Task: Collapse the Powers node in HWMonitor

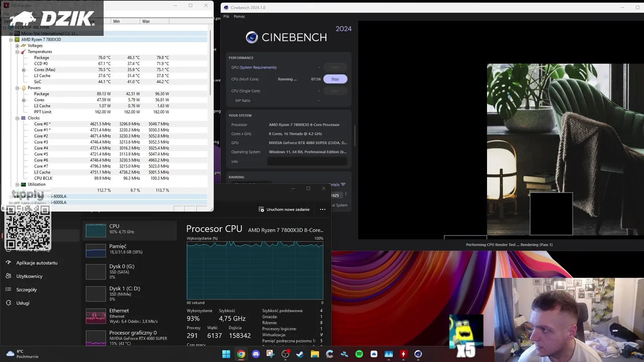Action: coord(17,87)
